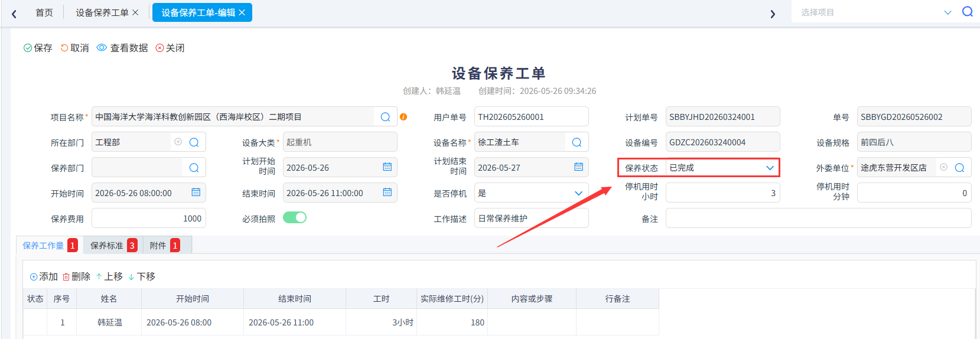The width and height of the screenshot is (980, 339).
Task: Click 取消 to cancel the edit
Action: [x=74, y=48]
